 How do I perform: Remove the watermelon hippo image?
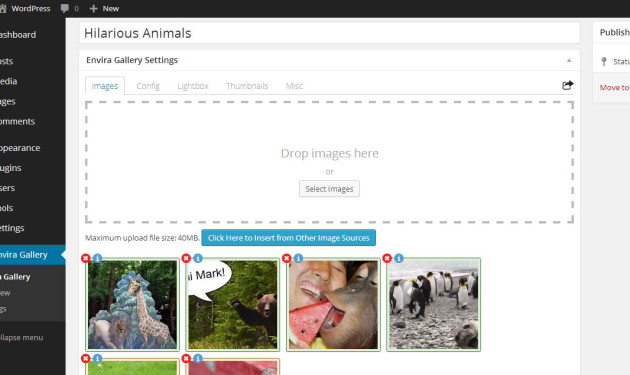(x=286, y=258)
